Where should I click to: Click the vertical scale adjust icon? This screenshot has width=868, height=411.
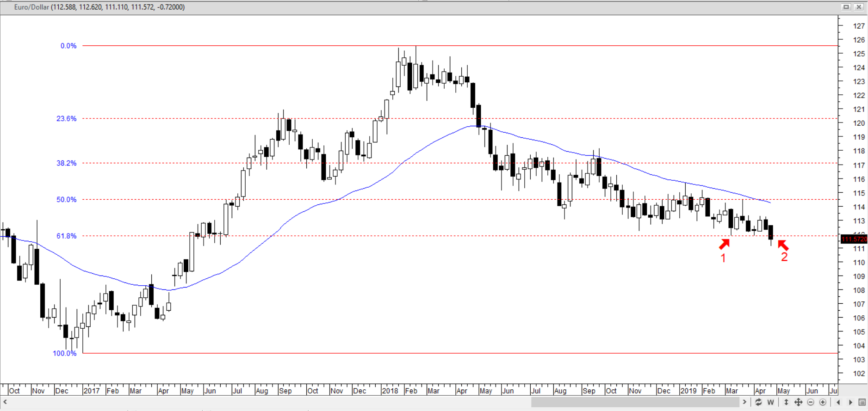pyautogui.click(x=786, y=402)
